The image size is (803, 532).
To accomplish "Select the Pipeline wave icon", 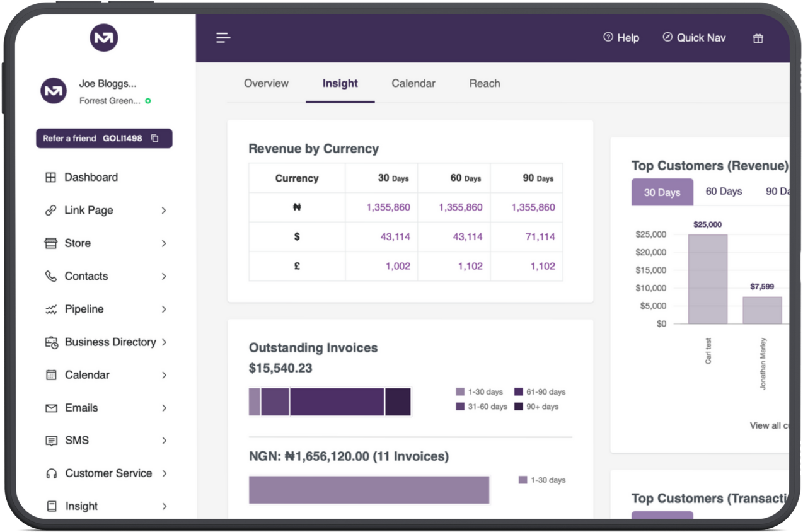I will [50, 309].
